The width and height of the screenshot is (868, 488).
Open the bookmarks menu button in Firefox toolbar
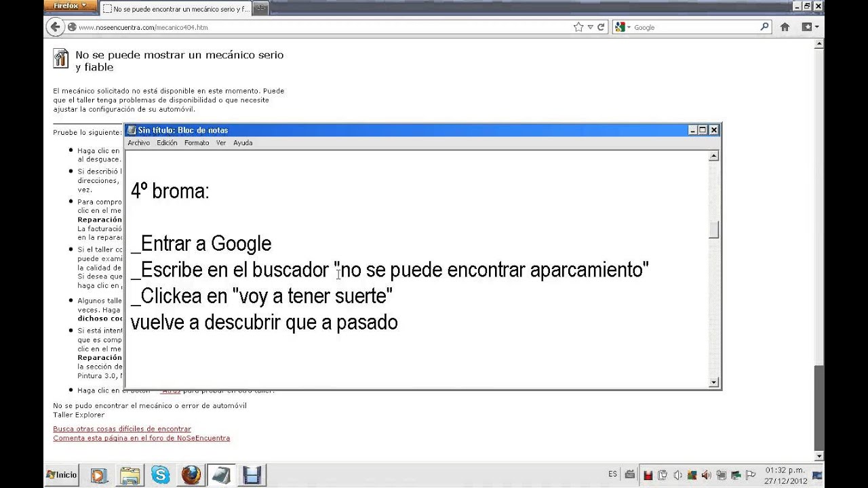click(x=810, y=27)
